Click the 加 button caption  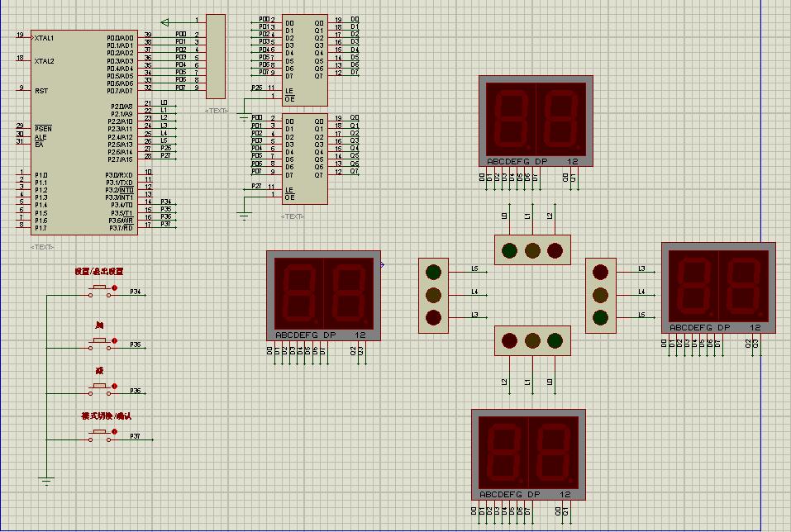(99, 325)
